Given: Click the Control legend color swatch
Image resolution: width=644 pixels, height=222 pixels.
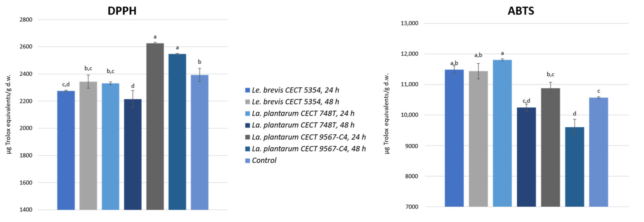Looking at the screenshot, I should (248, 161).
